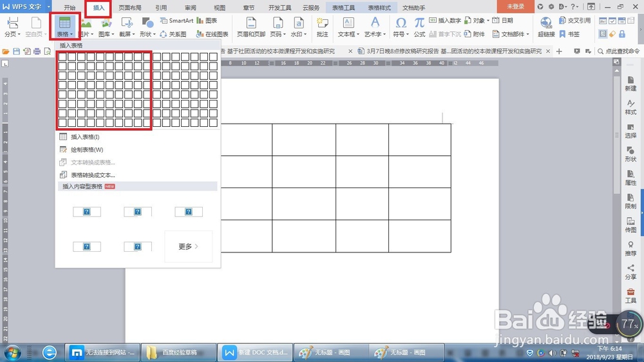Close the 3月7日晚8点修改稿 document tab
Image resolution: width=644 pixels, height=362 pixels.
[547, 52]
